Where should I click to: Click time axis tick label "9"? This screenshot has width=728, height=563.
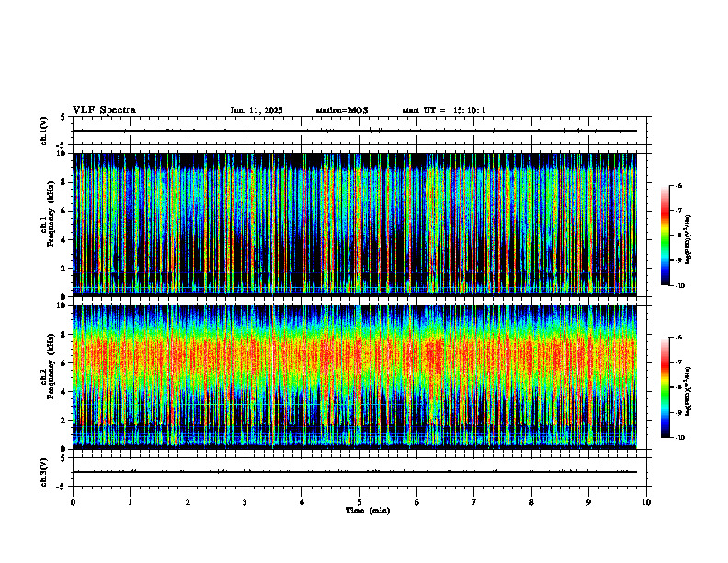click(588, 502)
